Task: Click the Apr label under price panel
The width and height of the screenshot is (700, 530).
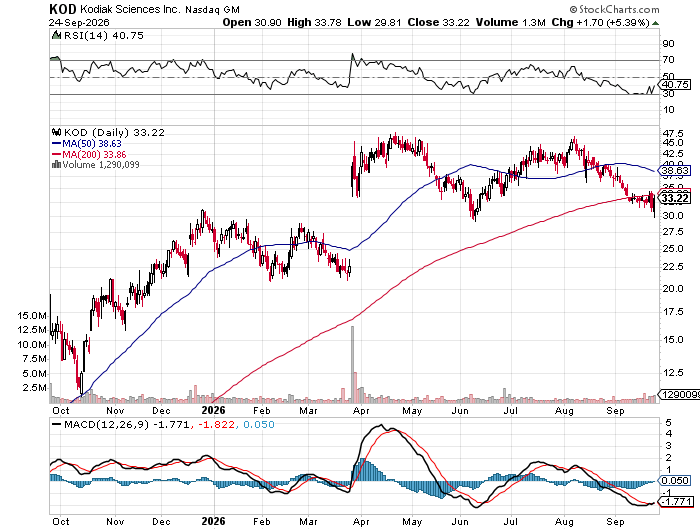Action: click(x=361, y=411)
